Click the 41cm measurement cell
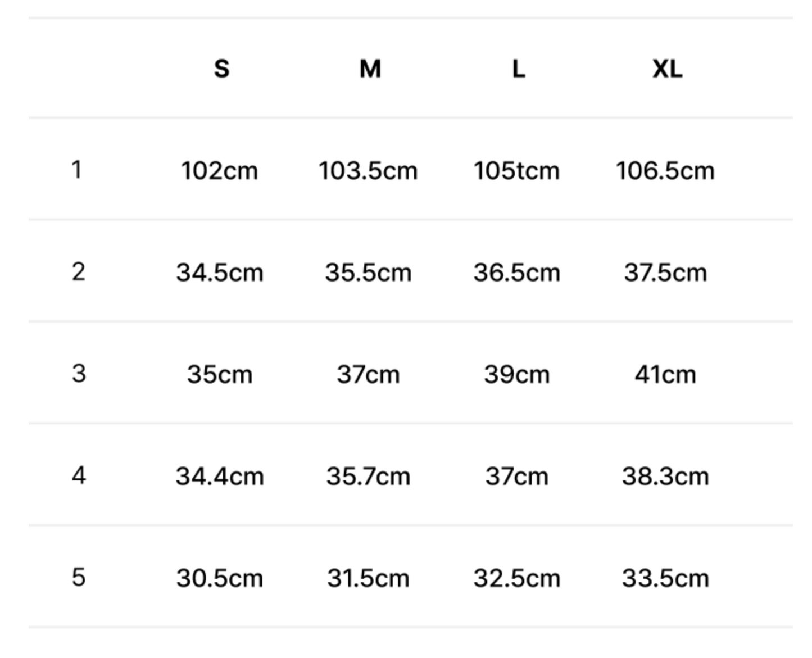812x658 pixels. [665, 375]
